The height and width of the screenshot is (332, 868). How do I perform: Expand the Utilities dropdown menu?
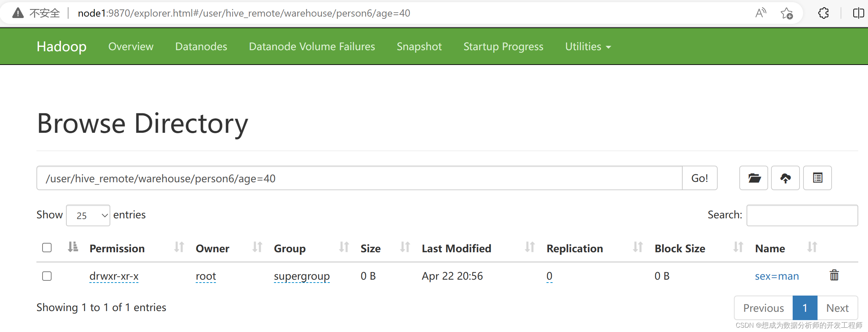point(588,47)
